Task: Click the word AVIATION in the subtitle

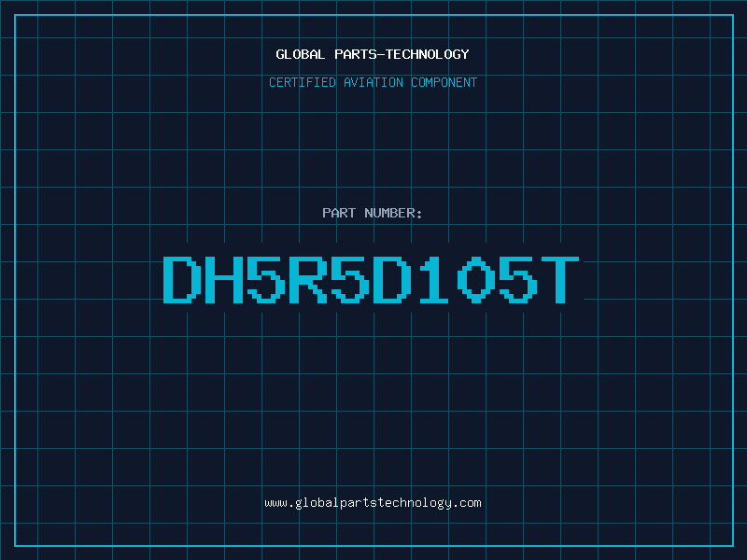Action: coord(373,82)
